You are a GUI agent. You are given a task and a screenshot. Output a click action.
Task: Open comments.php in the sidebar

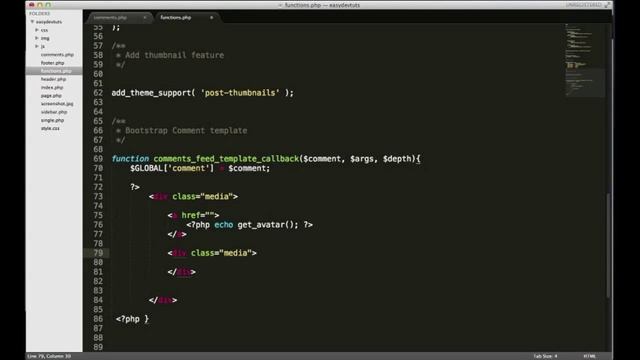click(57, 54)
